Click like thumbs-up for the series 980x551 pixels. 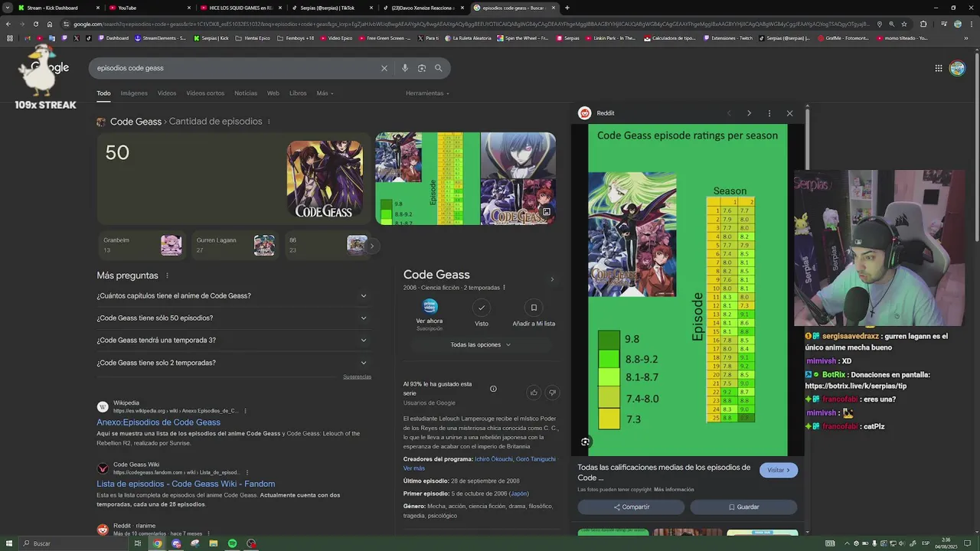point(534,393)
